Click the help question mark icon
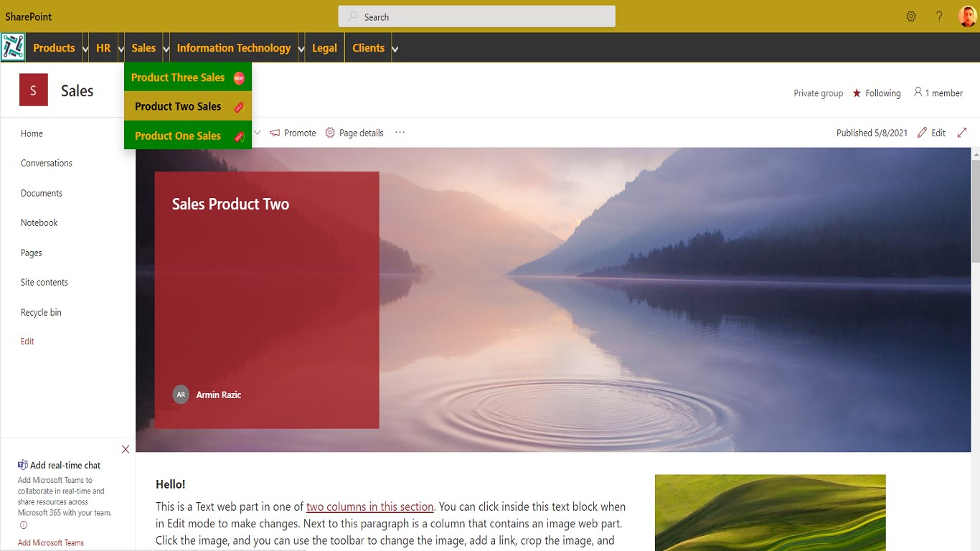980x551 pixels. pyautogui.click(x=939, y=17)
